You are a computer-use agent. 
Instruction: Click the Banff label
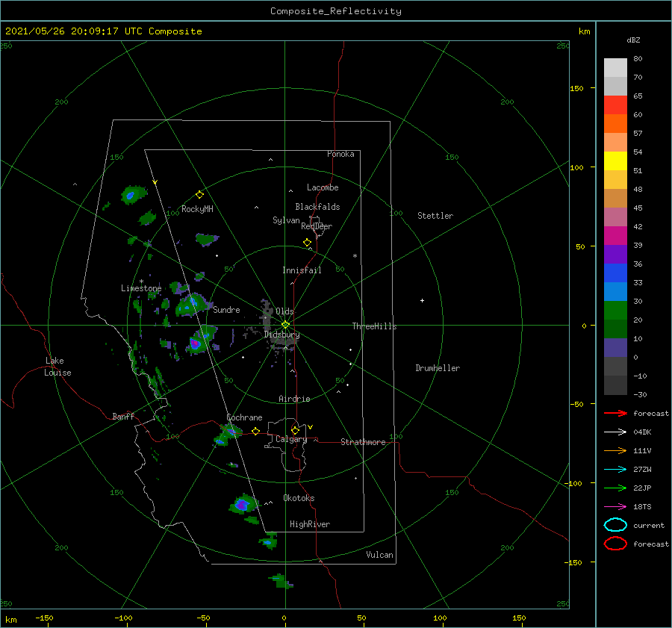coord(123,416)
